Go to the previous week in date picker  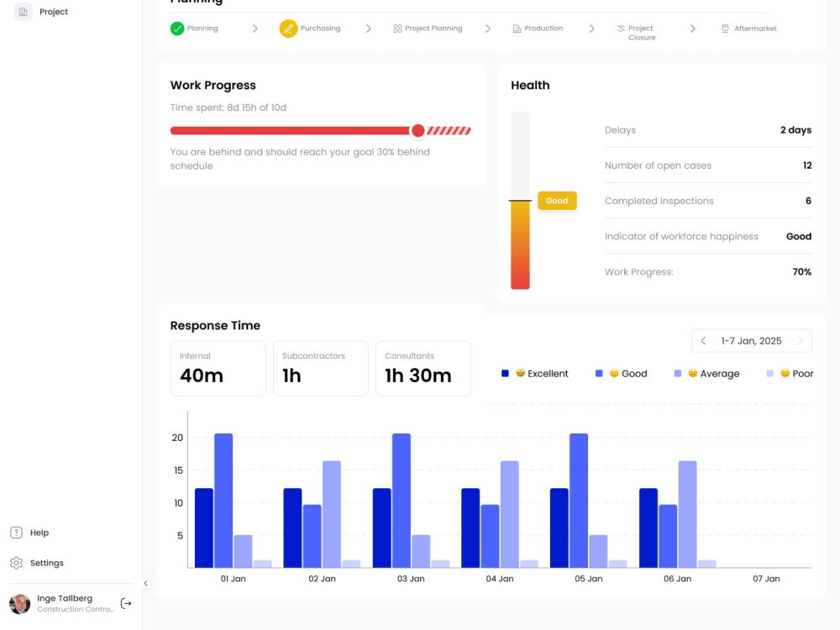(703, 341)
